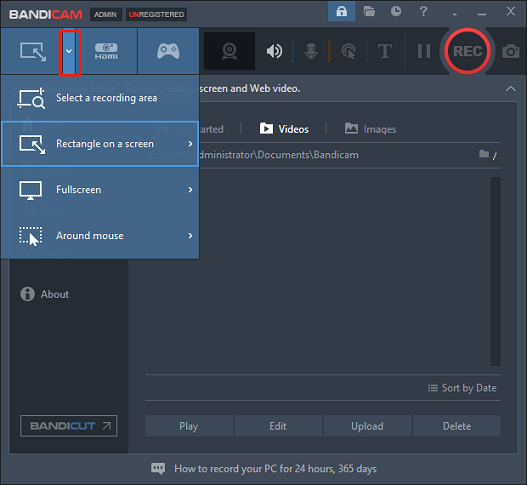Click the Upload button
Viewport: 527px width, 485px height.
coord(367,426)
